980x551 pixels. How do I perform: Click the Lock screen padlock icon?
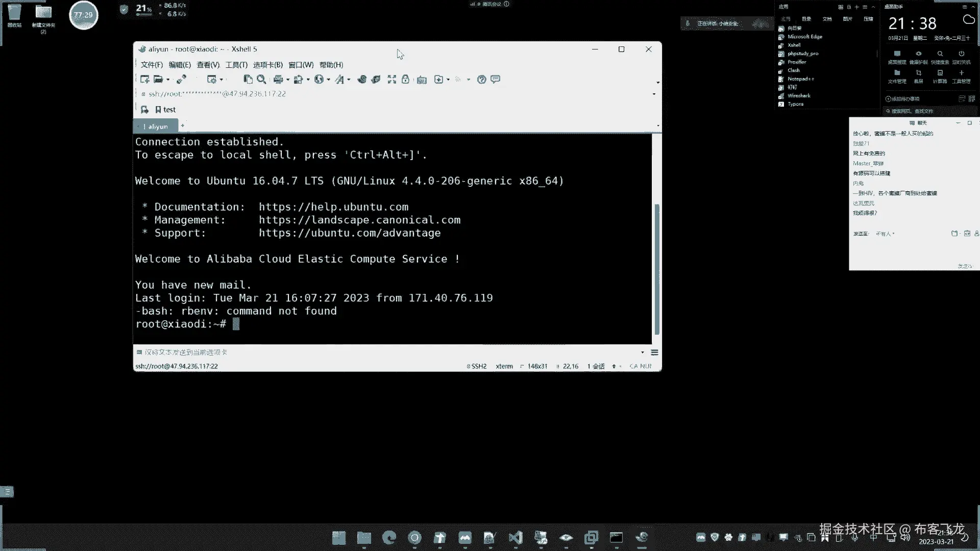coord(405,79)
